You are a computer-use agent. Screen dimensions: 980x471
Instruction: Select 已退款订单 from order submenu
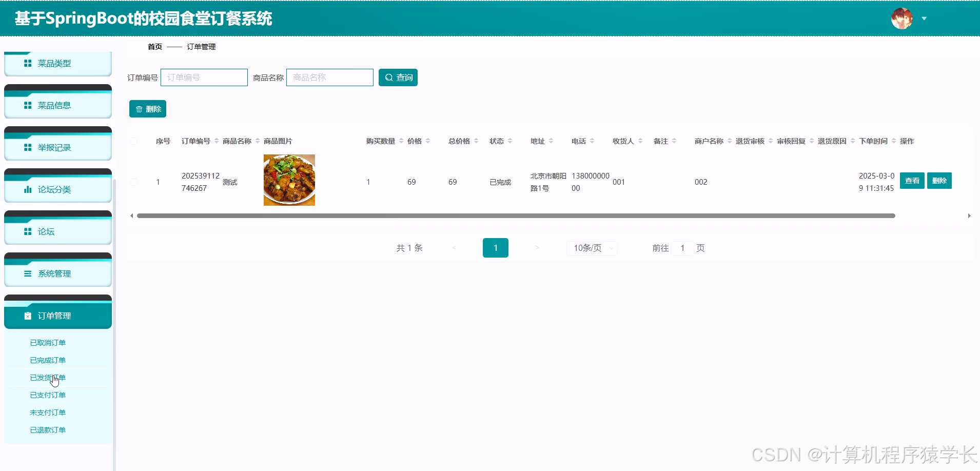(x=48, y=429)
